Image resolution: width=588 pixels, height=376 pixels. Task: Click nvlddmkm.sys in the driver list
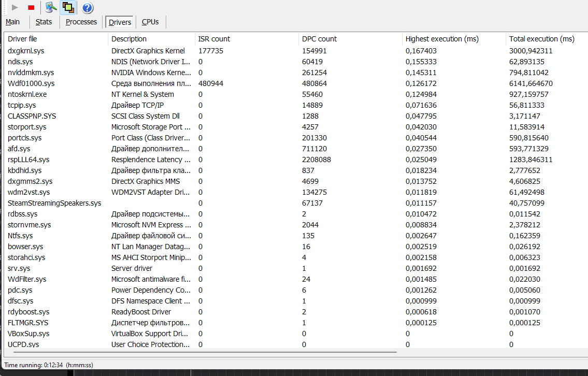[x=31, y=73]
